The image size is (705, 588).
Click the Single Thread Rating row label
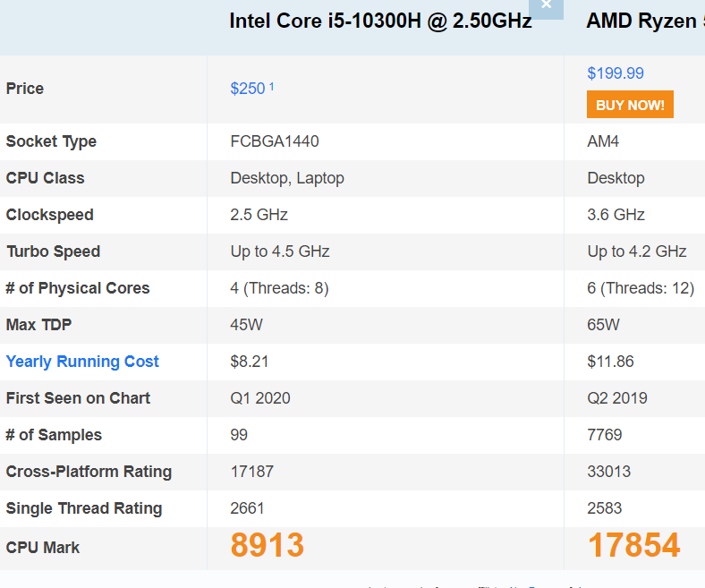[x=84, y=508]
